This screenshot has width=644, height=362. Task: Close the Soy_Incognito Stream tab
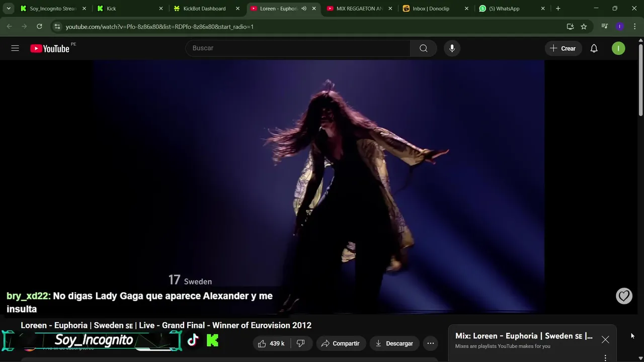pos(84,9)
